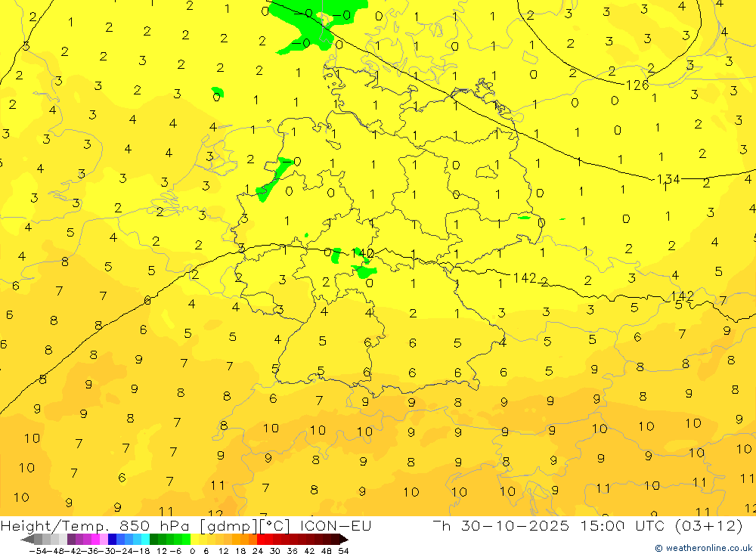This screenshot has height=554, width=756.
Task: Click the '15:00 UTC' forecast time
Action: [x=622, y=525]
